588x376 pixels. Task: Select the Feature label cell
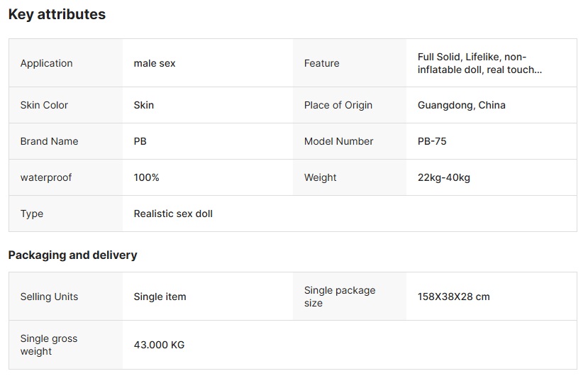coord(350,63)
